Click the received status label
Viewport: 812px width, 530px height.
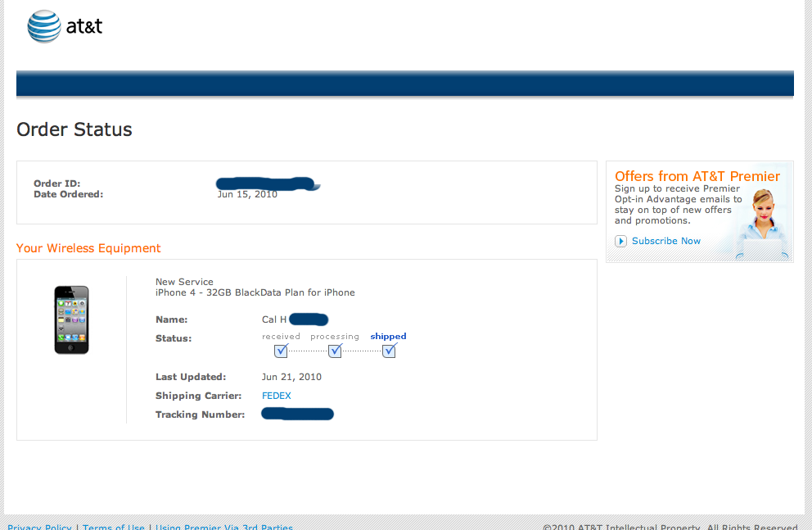pyautogui.click(x=282, y=336)
